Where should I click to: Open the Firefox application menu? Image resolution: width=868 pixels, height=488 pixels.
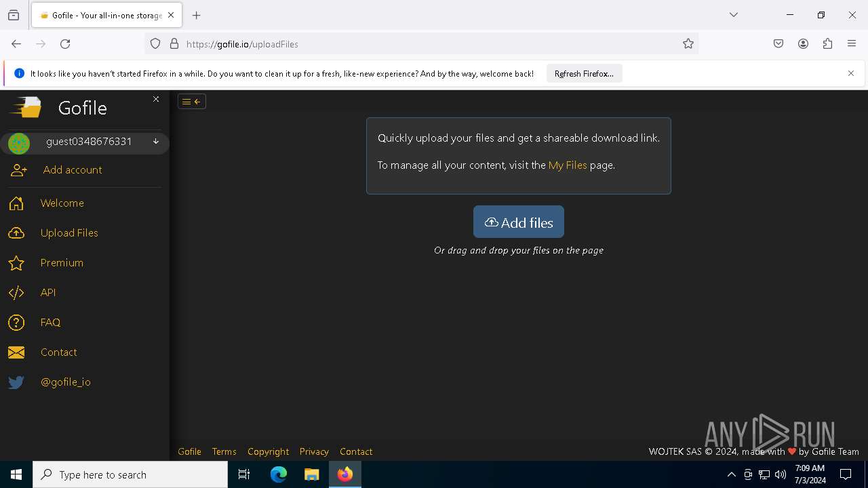(x=852, y=44)
